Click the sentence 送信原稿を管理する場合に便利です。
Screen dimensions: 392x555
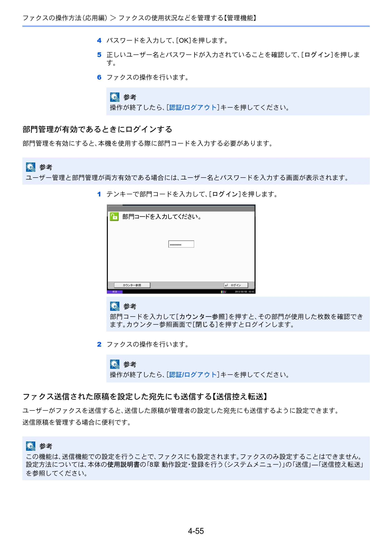(77, 422)
